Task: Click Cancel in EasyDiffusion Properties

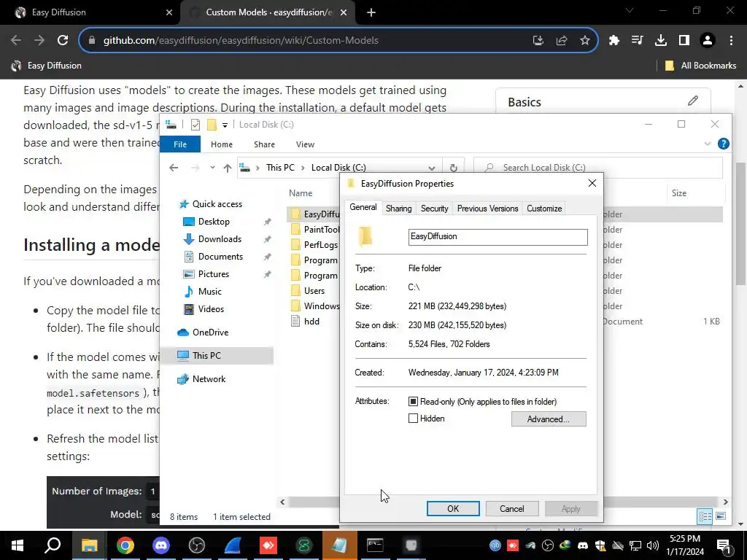Action: pyautogui.click(x=512, y=508)
